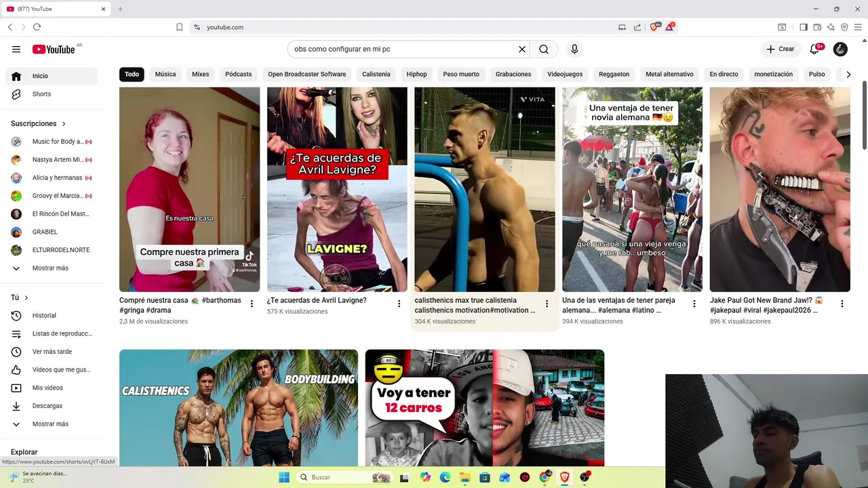
Task: Open the GRABIEL channel subscription
Action: [x=52, y=232]
